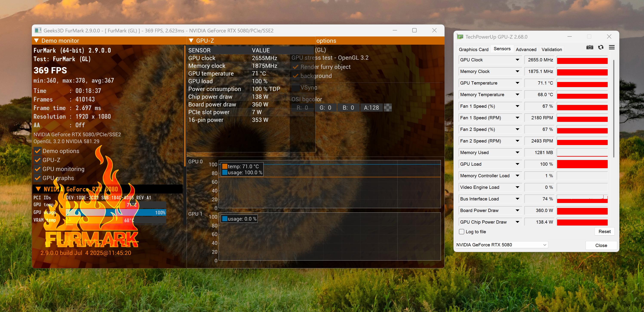644x312 pixels.
Task: Open the Board Power Draw dropdown arrow
Action: tap(517, 211)
